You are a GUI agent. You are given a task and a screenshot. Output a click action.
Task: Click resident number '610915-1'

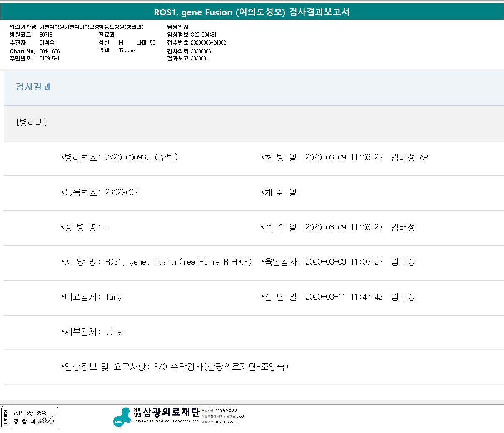tap(49, 59)
